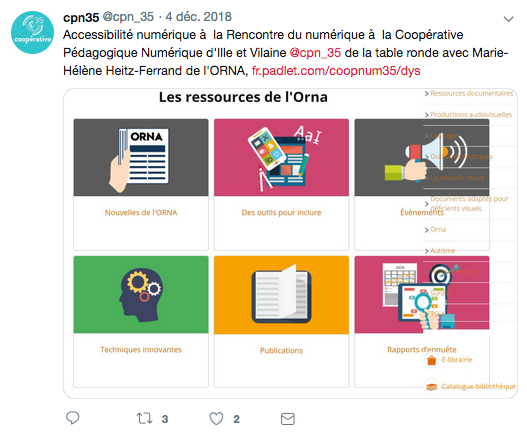
Task: Like the tweet with heart icon
Action: (216, 419)
